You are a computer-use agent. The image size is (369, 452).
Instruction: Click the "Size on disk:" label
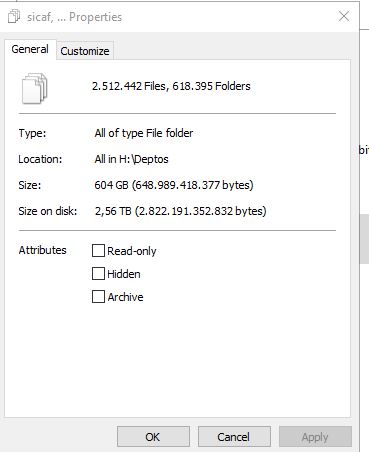tap(48, 211)
